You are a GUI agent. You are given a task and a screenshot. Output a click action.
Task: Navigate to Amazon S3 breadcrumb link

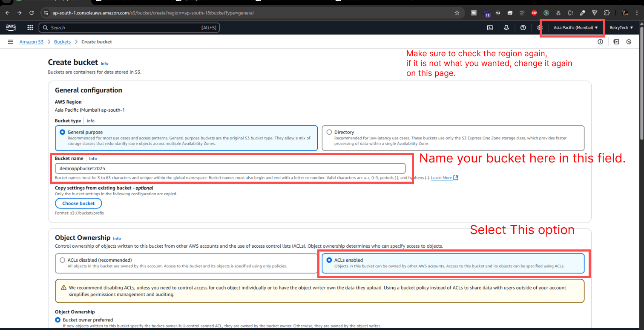[x=31, y=41]
